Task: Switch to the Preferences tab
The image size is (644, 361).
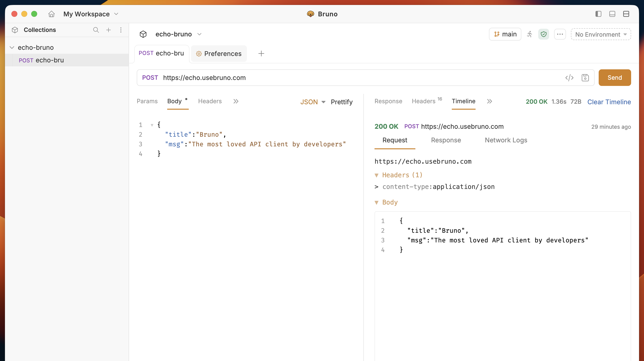Action: coord(219,54)
